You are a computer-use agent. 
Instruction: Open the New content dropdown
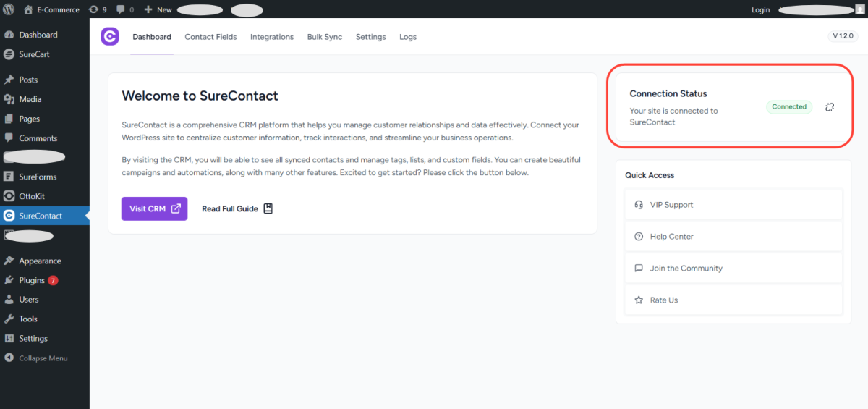[158, 9]
